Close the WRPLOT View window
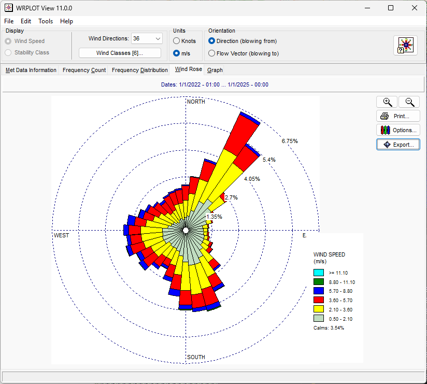The image size is (427, 384). tap(414, 8)
